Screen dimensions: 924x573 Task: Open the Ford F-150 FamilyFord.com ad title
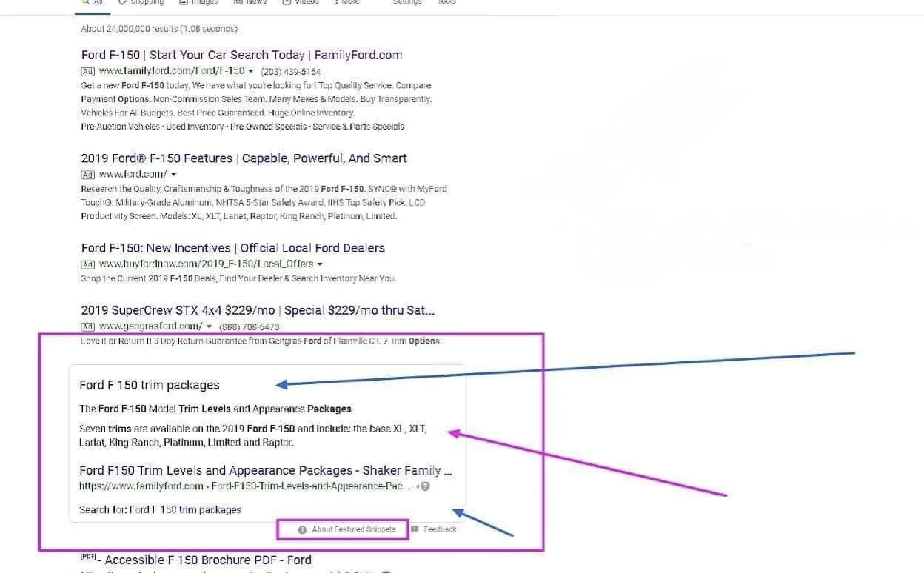[241, 55]
